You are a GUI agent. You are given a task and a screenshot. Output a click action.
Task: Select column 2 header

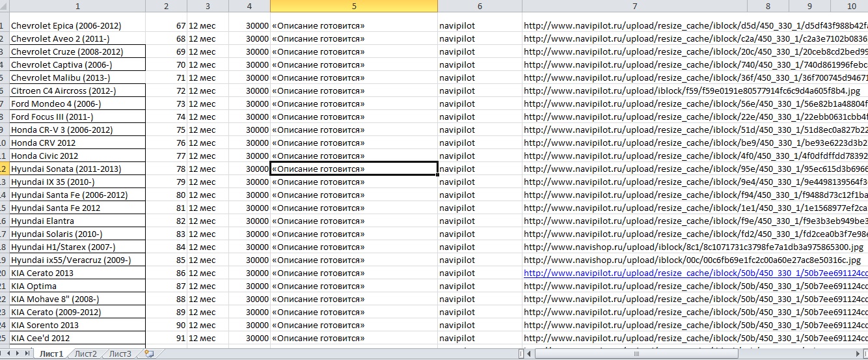166,6
